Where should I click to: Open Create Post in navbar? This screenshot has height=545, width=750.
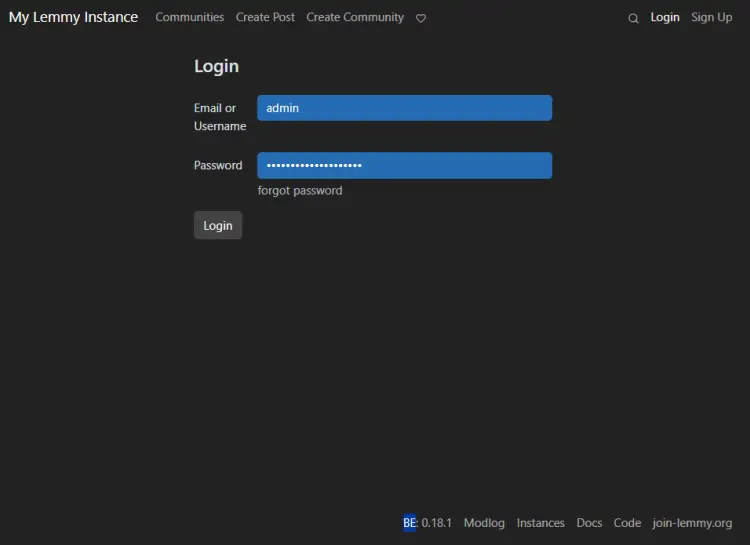pyautogui.click(x=265, y=17)
